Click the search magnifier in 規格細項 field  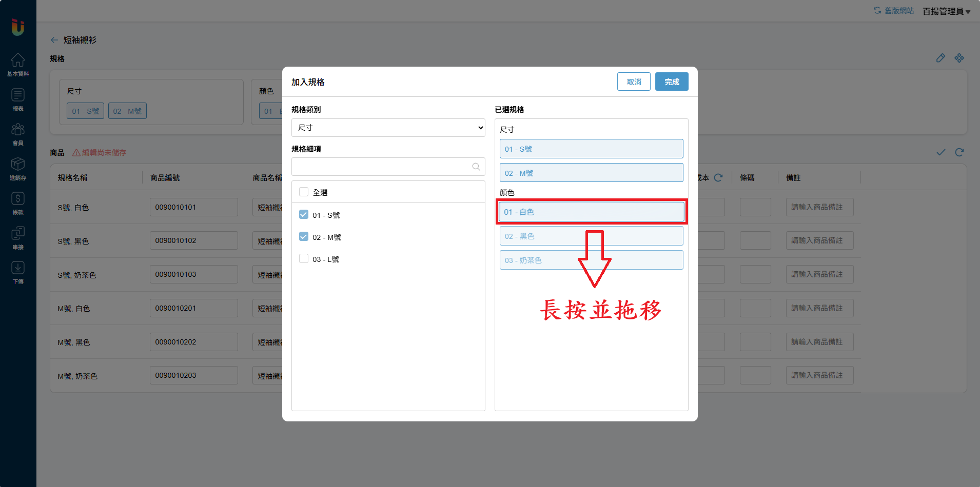[476, 167]
